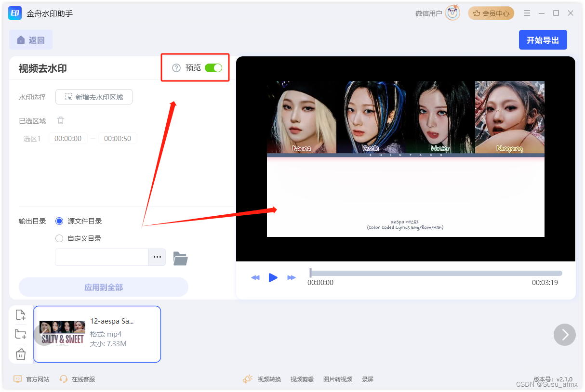The height and width of the screenshot is (392, 585).
Task: Open 视频剪辑 video editor link
Action: pyautogui.click(x=302, y=379)
